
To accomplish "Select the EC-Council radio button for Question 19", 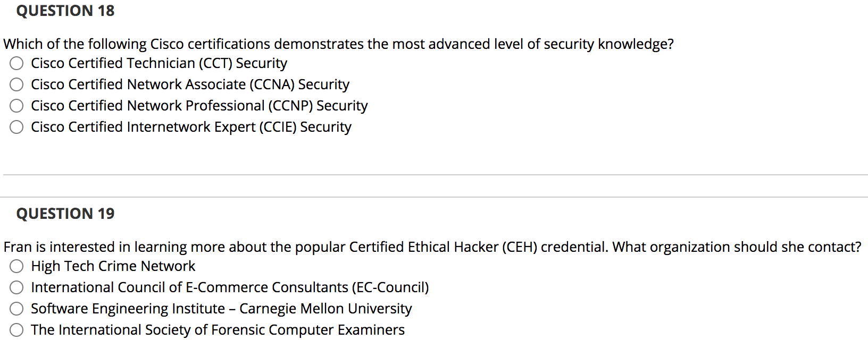I will point(16,287).
